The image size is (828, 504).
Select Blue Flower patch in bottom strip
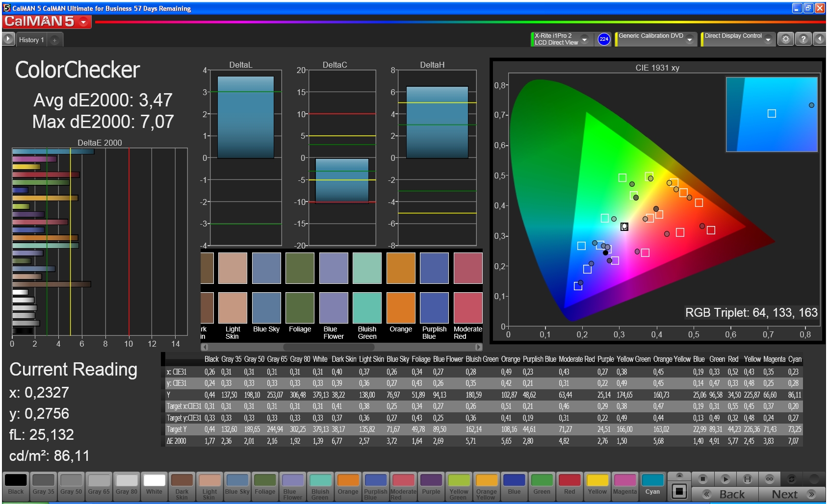tap(293, 485)
